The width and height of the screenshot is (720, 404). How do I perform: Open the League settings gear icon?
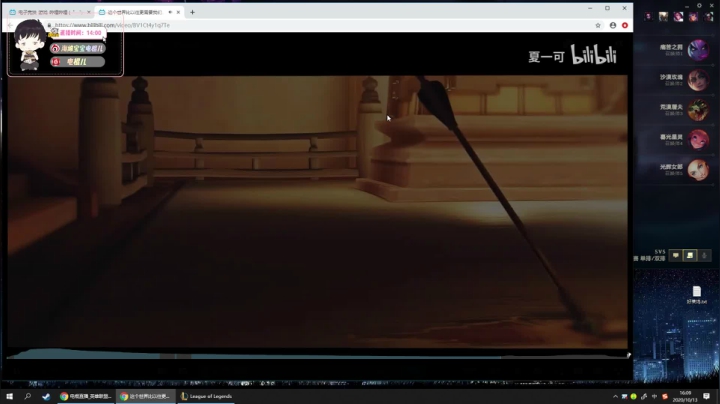point(699,6)
